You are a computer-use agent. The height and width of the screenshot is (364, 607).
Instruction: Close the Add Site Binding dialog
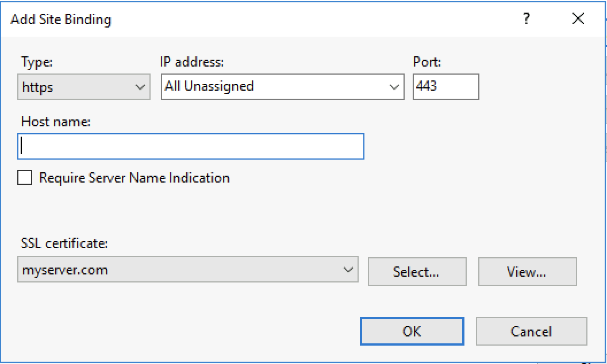pos(578,20)
